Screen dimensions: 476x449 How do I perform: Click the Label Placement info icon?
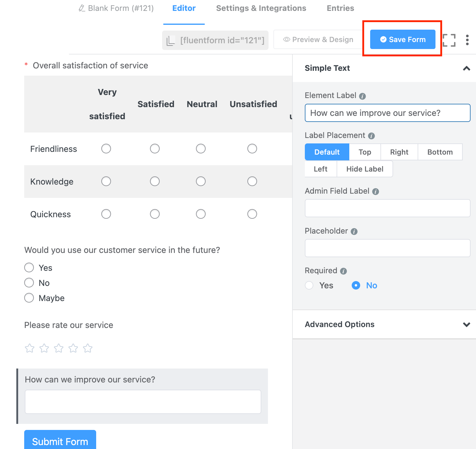click(x=371, y=136)
